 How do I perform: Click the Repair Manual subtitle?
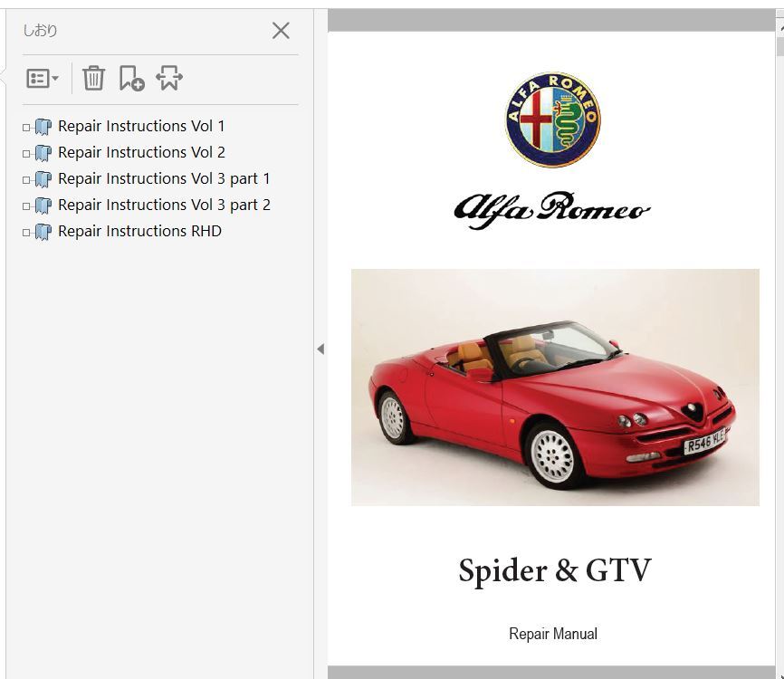(x=553, y=634)
